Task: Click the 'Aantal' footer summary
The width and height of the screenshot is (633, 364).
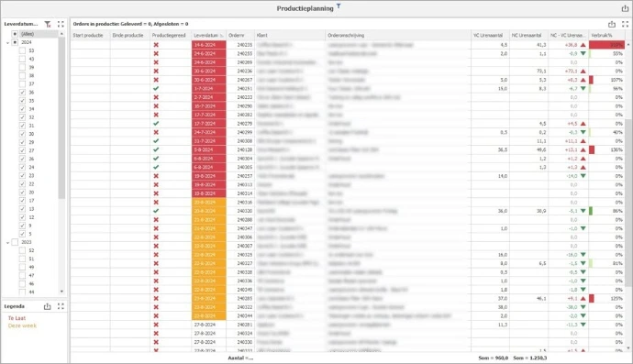Action: click(240, 358)
